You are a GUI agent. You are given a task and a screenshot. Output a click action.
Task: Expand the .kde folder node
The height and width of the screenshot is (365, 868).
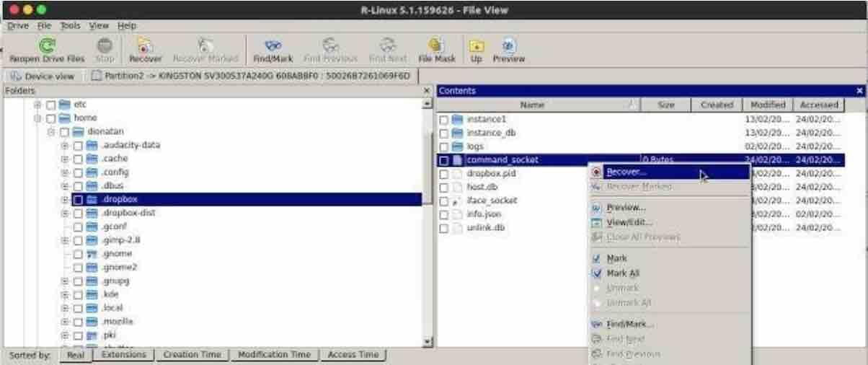pyautogui.click(x=65, y=294)
